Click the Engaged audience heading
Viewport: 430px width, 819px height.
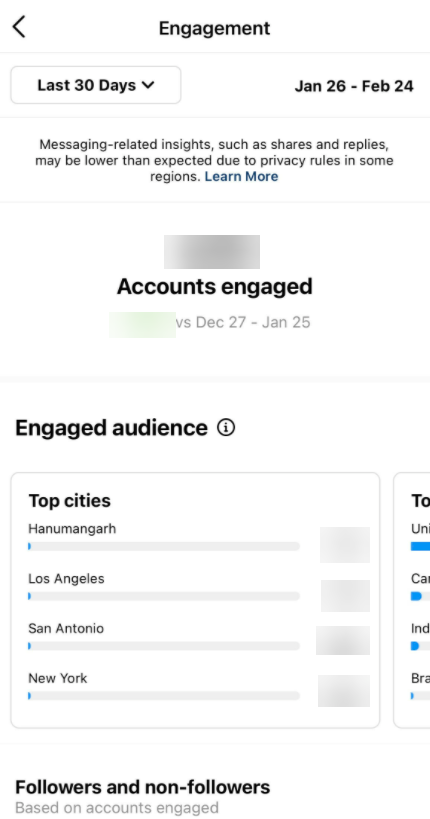pos(111,428)
